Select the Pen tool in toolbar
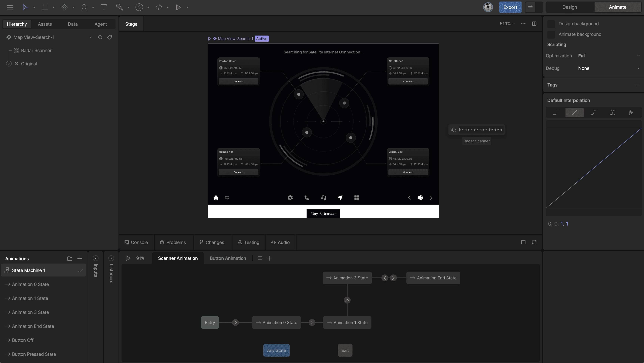This screenshot has width=644, height=363. 84,7
